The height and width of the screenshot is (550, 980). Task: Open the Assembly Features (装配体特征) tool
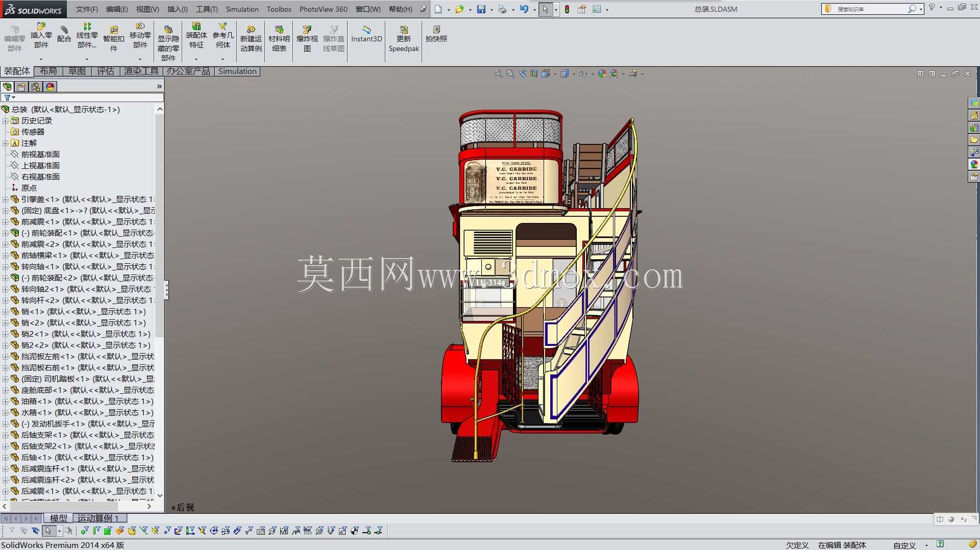tap(196, 36)
